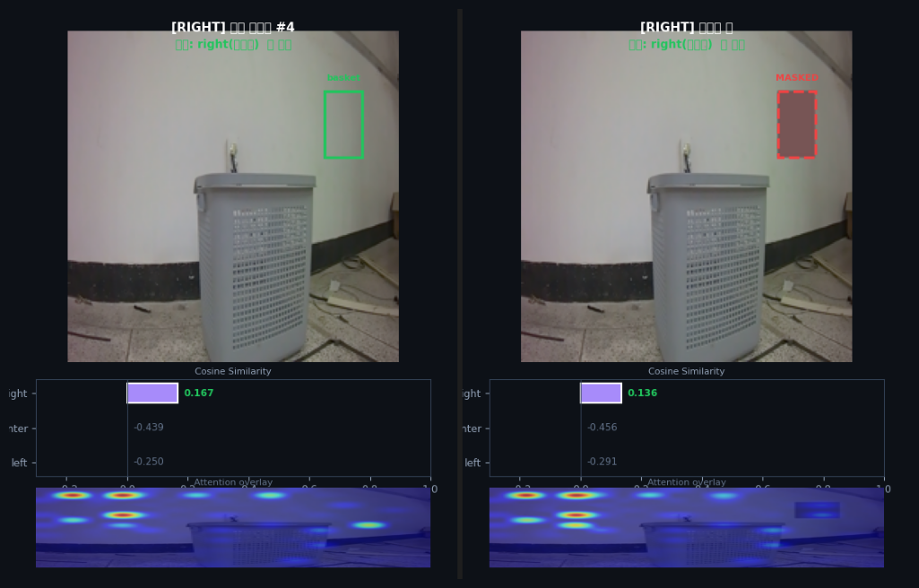
Task: Click the 'left' axis label in left chart
Action: tap(20, 463)
